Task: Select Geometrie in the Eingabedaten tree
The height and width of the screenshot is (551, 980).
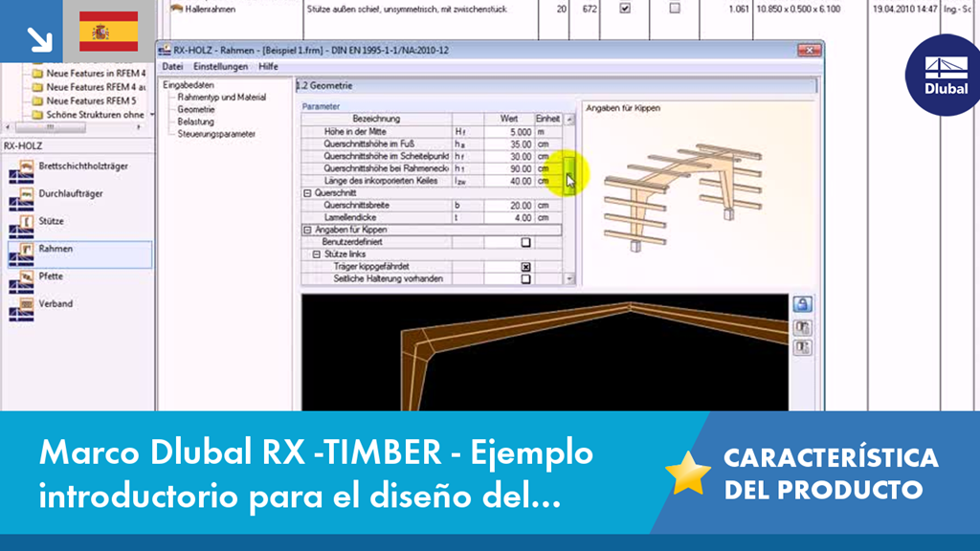Action: pyautogui.click(x=195, y=109)
